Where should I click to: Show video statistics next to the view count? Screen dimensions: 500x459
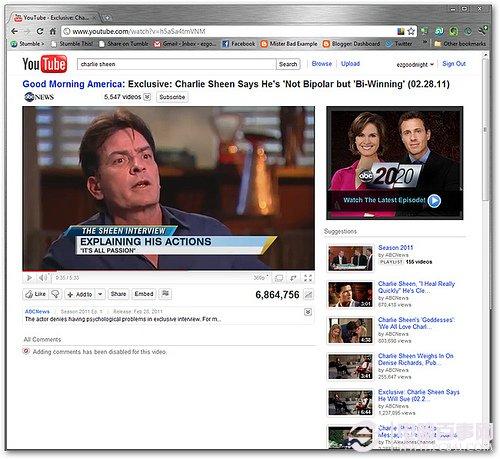tap(309, 295)
